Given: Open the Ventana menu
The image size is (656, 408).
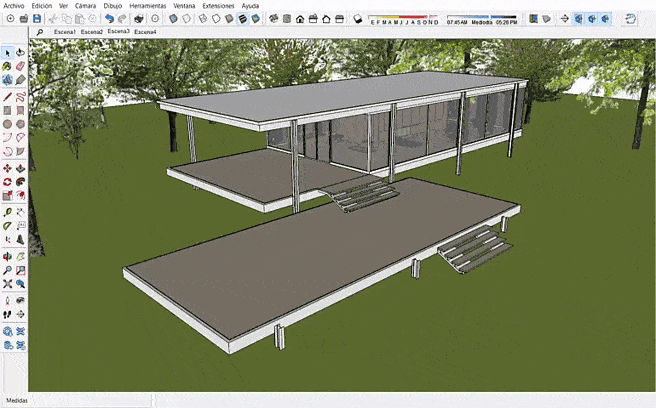Looking at the screenshot, I should 184,6.
